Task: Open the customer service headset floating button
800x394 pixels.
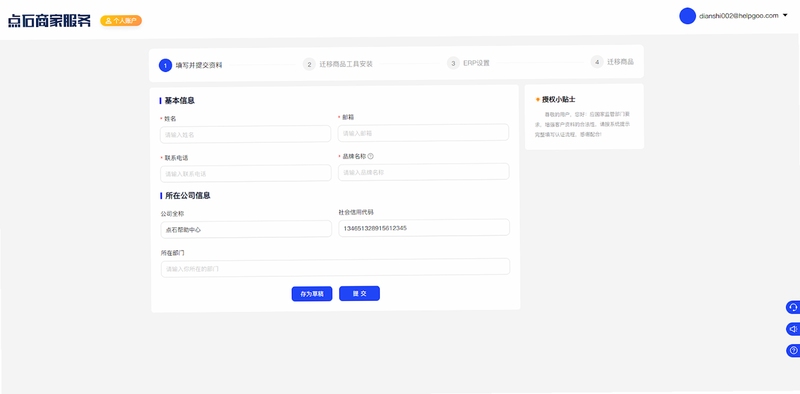Action: [793, 307]
